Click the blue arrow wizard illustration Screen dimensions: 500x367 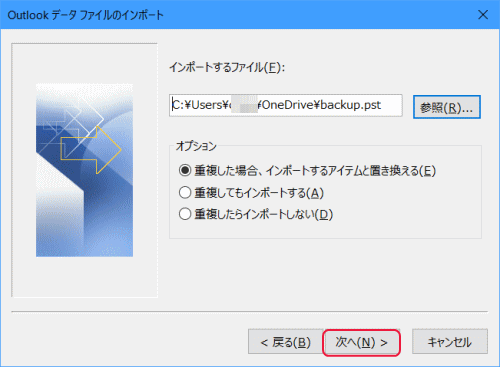pyautogui.click(x=84, y=170)
